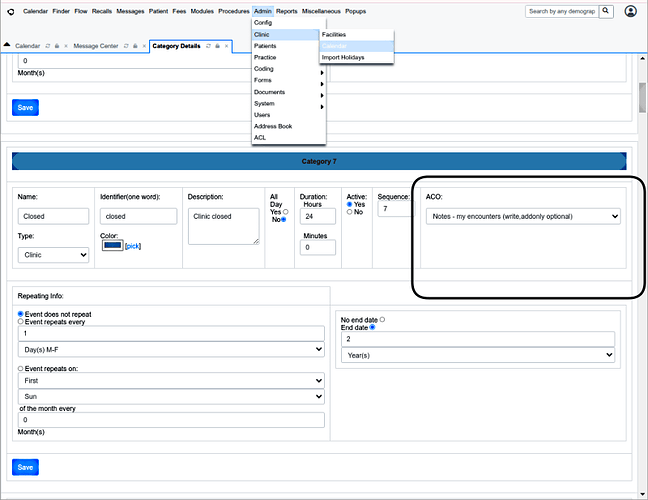
Task: Click Save button below Category 7
Action: (x=25, y=467)
